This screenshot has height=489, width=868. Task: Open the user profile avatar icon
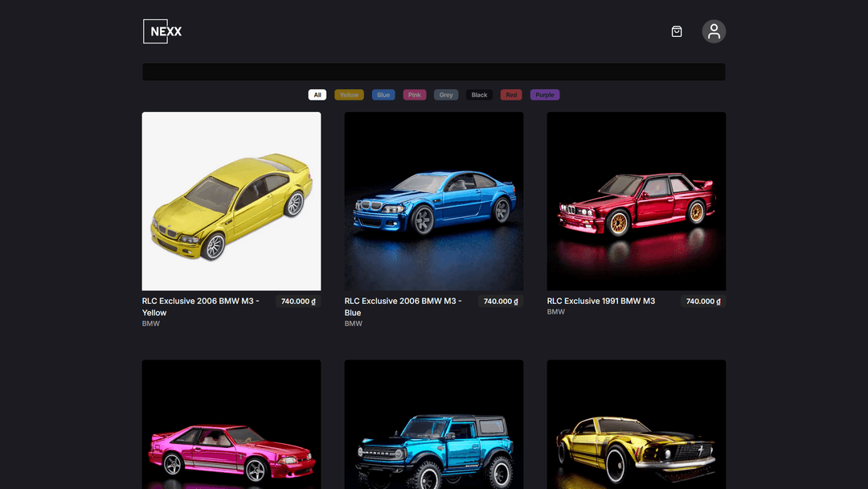coord(714,31)
